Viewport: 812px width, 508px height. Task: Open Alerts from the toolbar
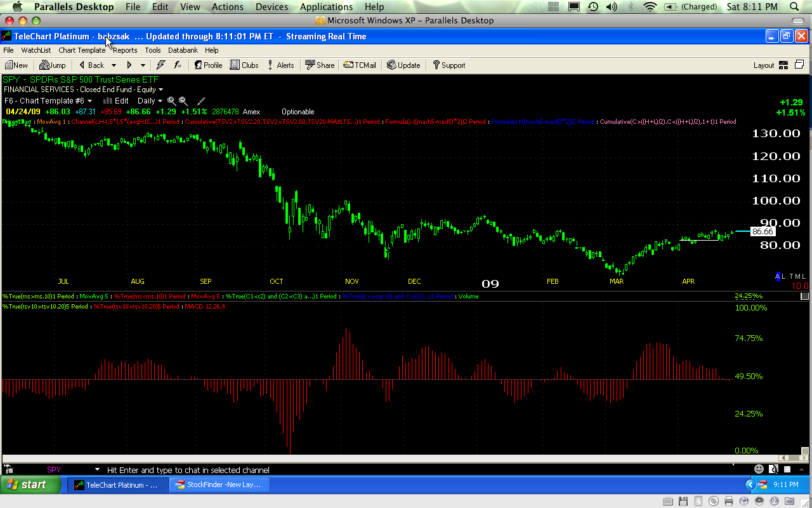[281, 65]
